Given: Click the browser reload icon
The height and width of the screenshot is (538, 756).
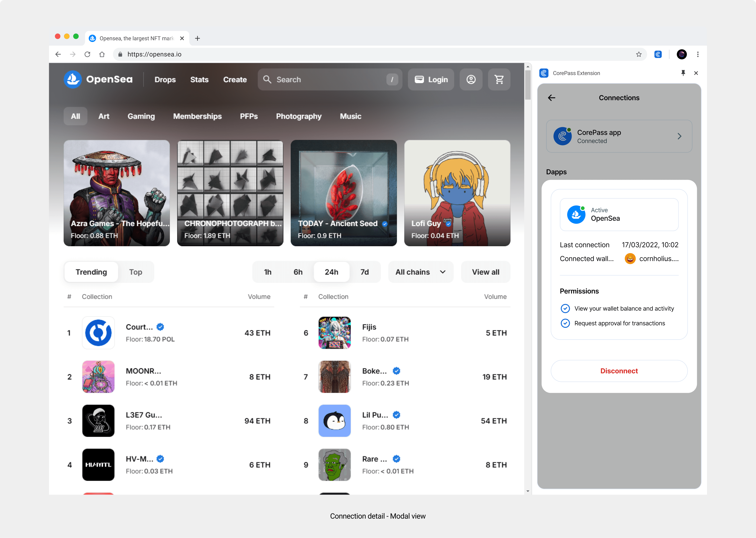Looking at the screenshot, I should coord(87,54).
